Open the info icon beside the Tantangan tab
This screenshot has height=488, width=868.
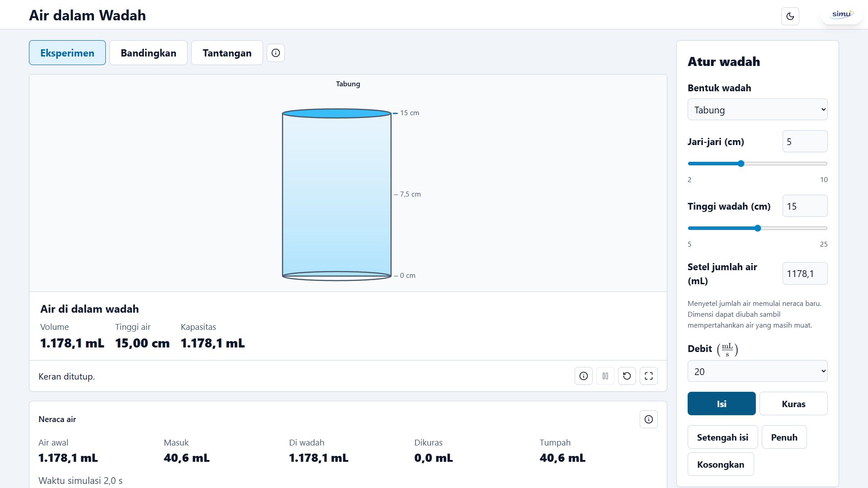pos(276,53)
